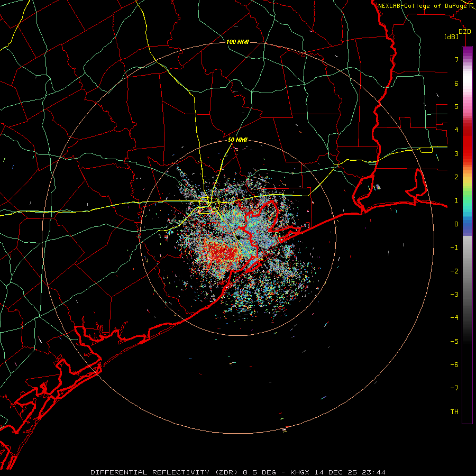Click the -3 value on the color scale
Viewport: 476px width, 476px height.
[x=454, y=295]
